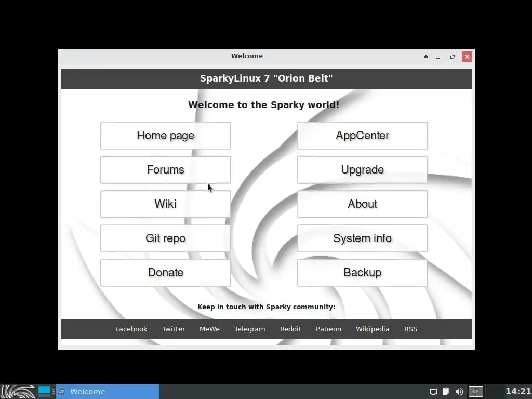Click the Sparky tray icon beside volume
Viewport: 532px width, 399px height.
[x=475, y=392]
